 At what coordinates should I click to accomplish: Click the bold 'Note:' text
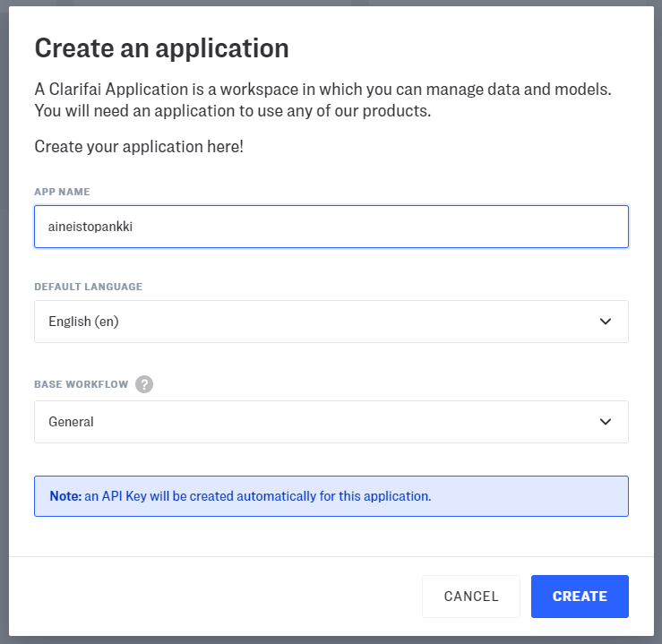pos(65,496)
